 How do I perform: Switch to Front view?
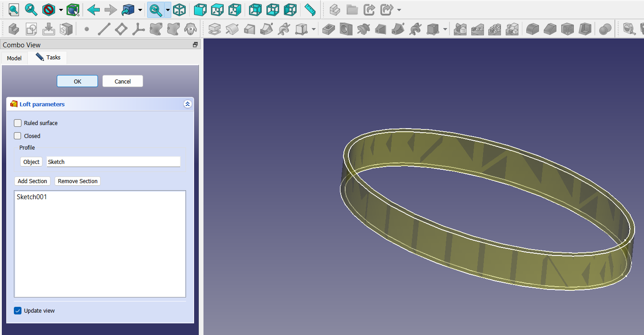click(200, 9)
